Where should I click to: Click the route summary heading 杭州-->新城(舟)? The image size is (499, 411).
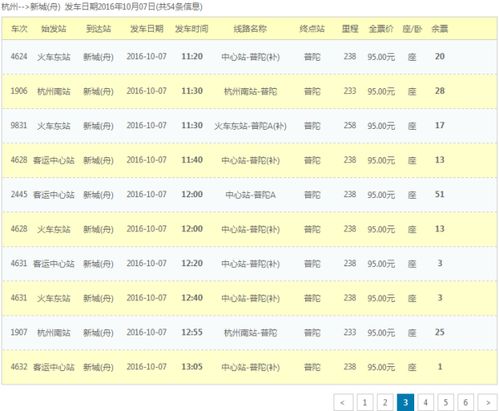[31, 7]
